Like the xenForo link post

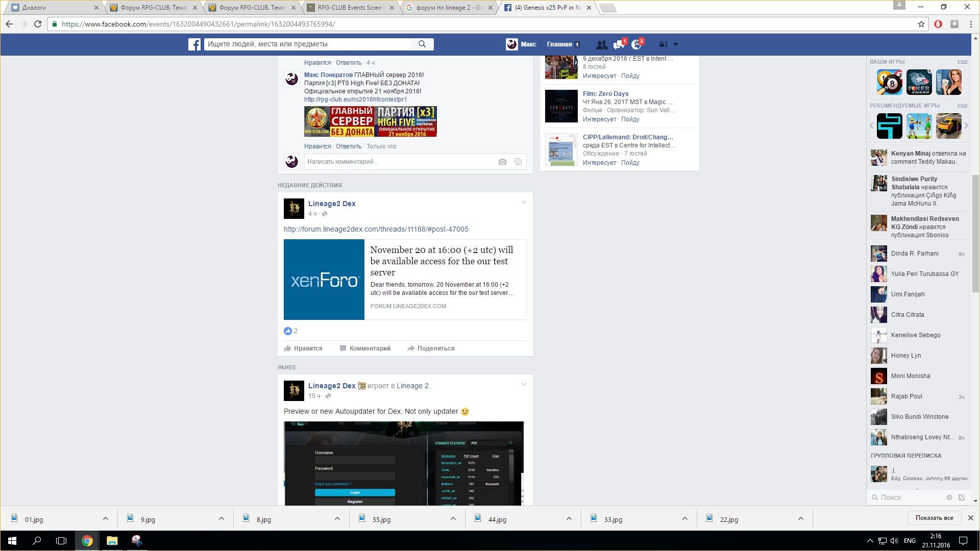tap(303, 348)
